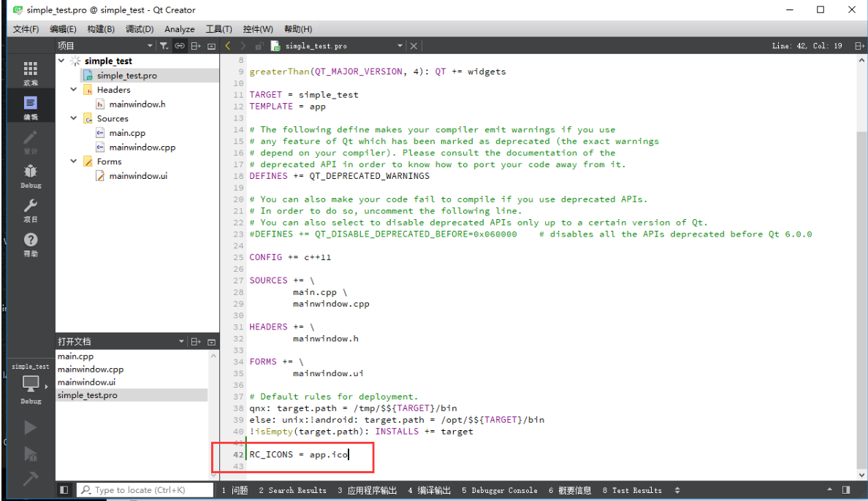Close the Projects side panel
The image size is (868, 501).
(211, 46)
